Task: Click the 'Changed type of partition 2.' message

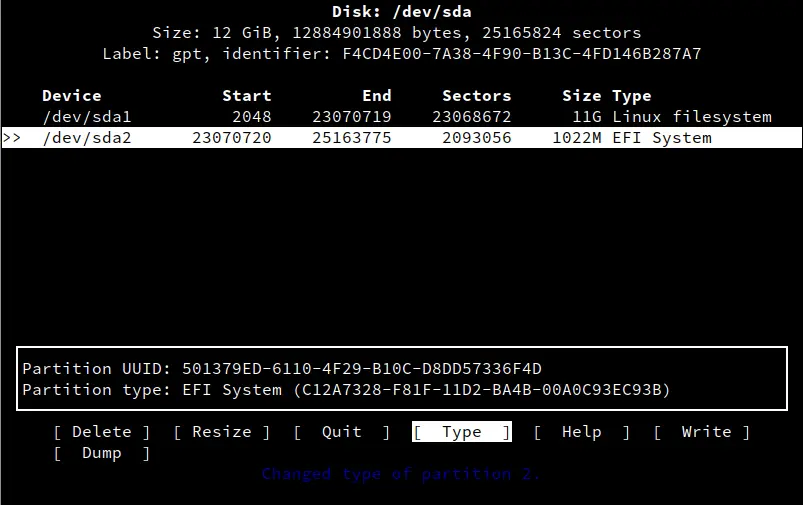Action: pos(400,474)
